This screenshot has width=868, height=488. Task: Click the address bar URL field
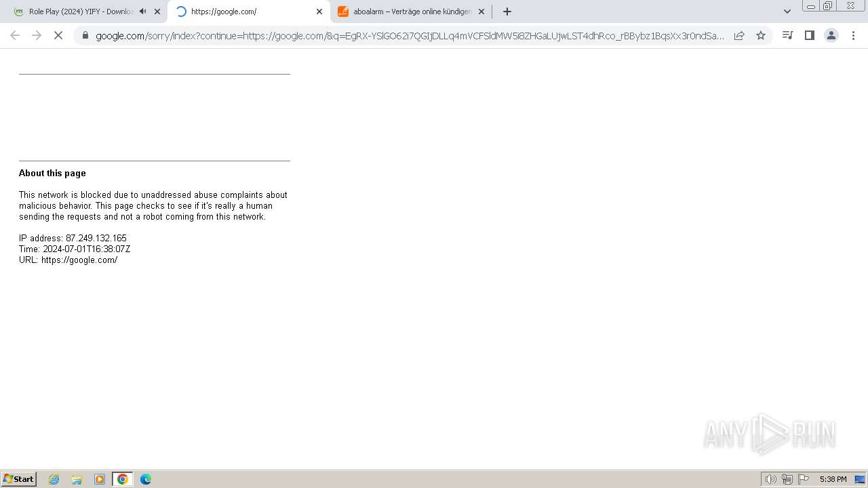click(410, 35)
